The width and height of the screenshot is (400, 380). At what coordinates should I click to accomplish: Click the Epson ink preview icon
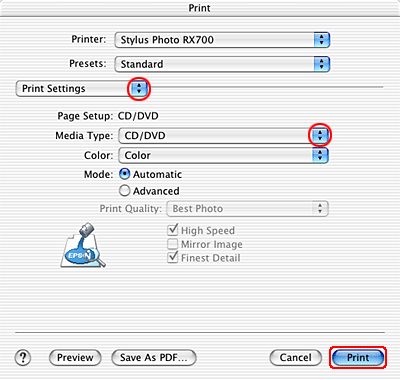click(83, 245)
